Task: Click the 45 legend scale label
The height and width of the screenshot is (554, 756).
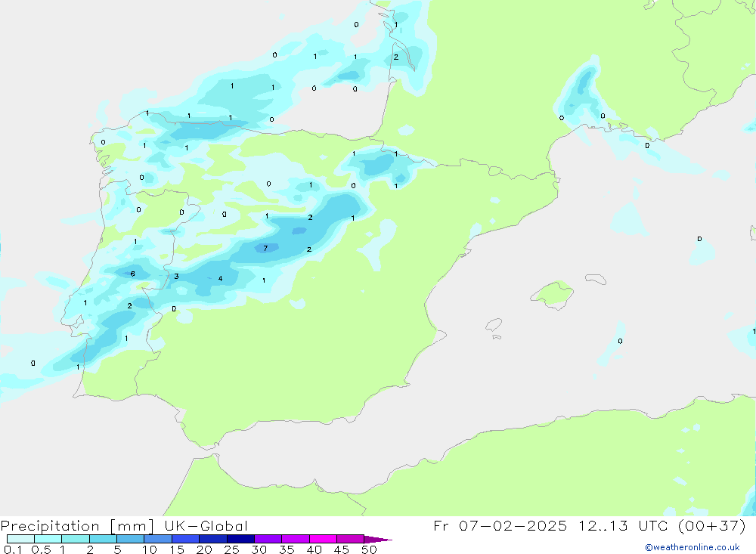Action: tap(342, 549)
